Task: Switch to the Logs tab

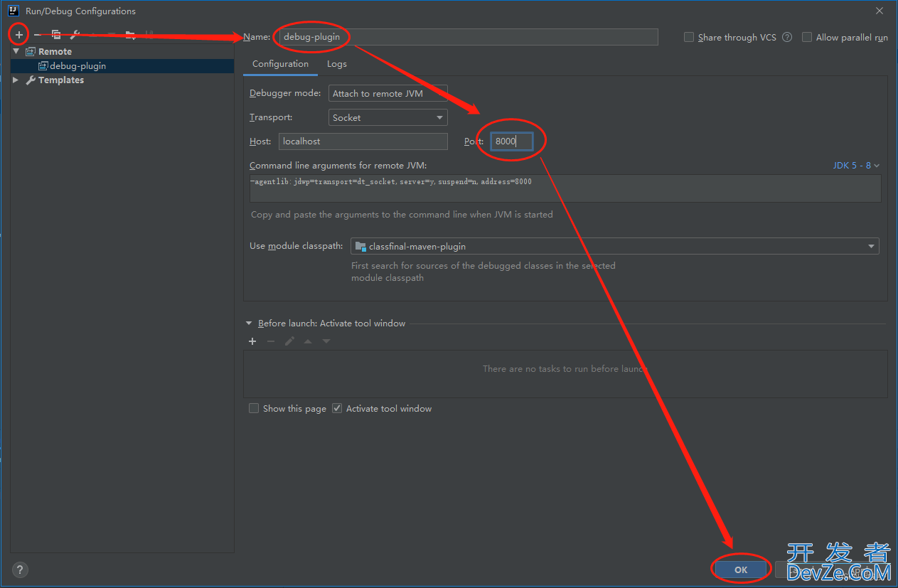Action: click(337, 64)
